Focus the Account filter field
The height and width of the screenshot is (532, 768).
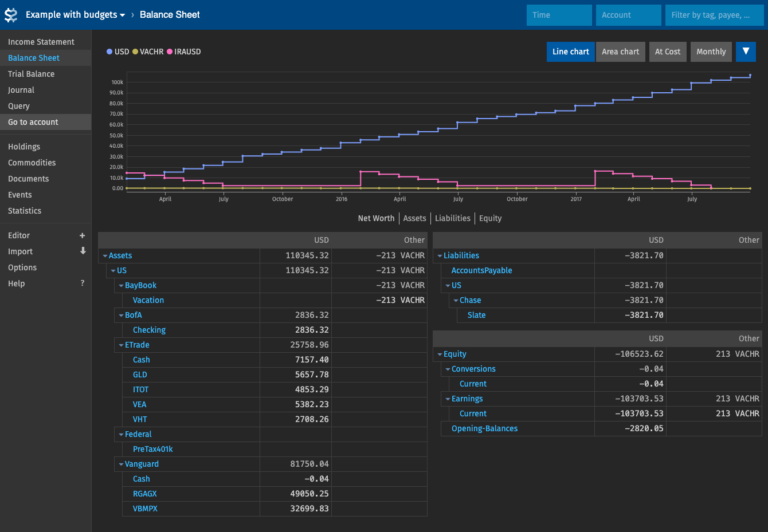click(x=628, y=15)
